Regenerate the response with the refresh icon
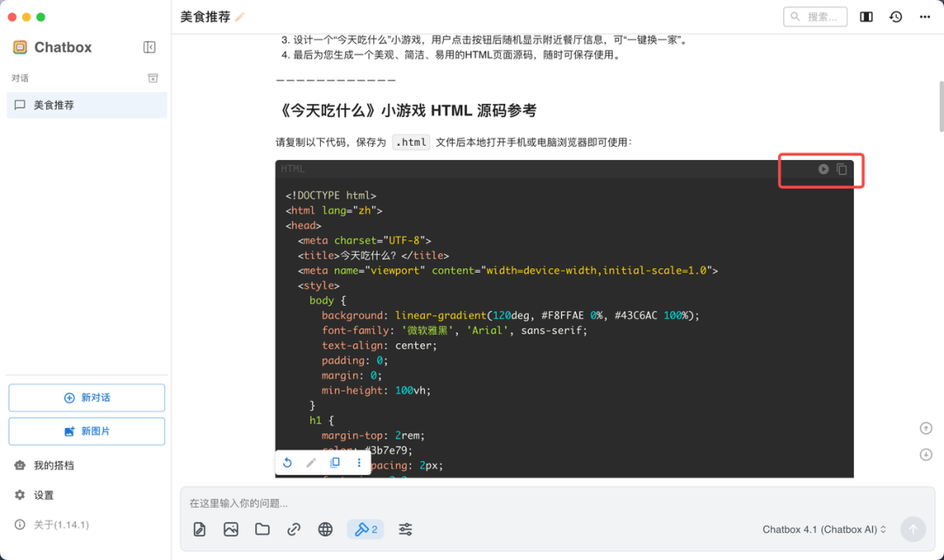 (x=288, y=462)
